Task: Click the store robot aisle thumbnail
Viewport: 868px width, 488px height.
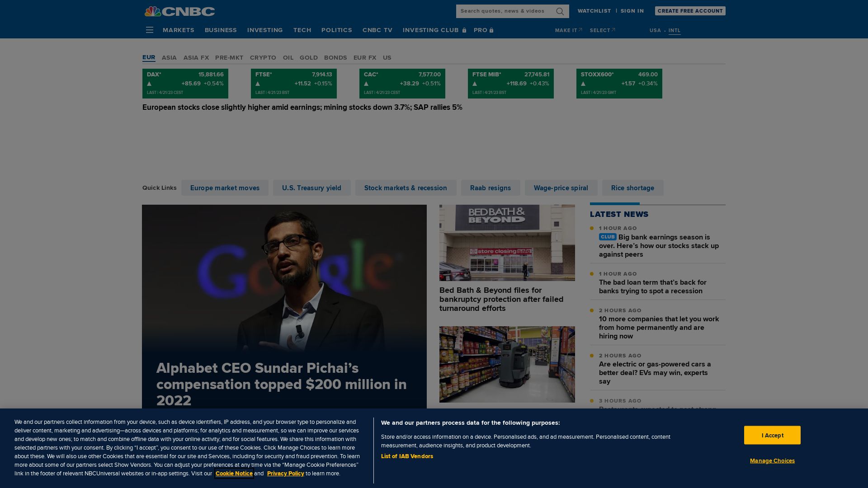Action: pyautogui.click(x=507, y=364)
